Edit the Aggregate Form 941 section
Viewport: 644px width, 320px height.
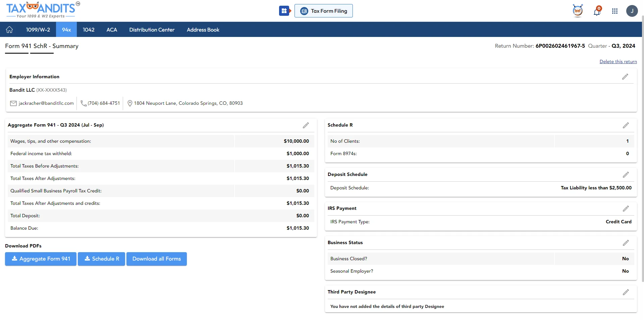[x=306, y=125]
